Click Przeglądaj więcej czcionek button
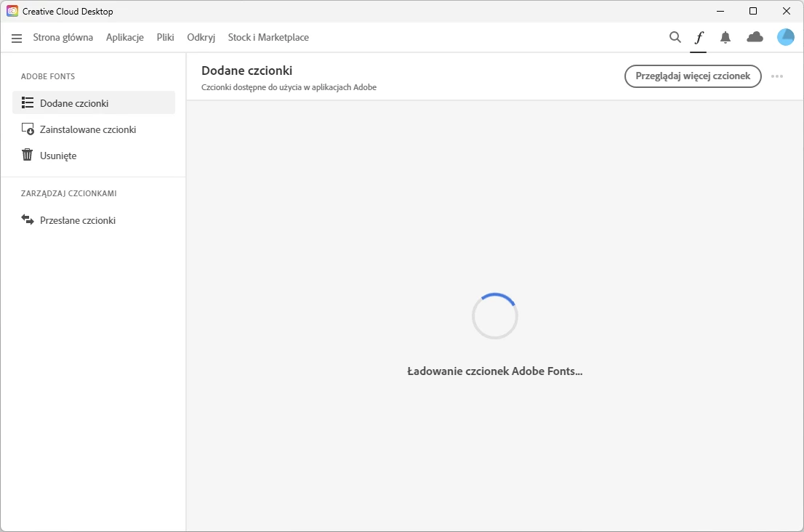Viewport: 804px width, 532px height. [693, 76]
